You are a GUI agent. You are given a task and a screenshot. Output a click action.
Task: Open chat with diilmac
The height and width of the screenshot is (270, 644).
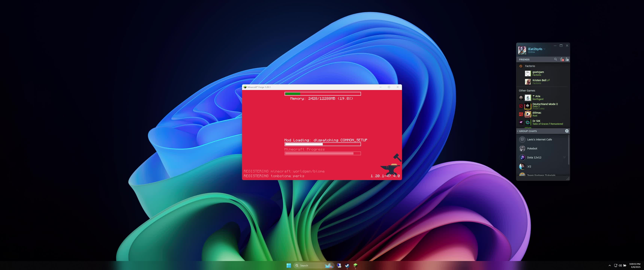tap(537, 114)
